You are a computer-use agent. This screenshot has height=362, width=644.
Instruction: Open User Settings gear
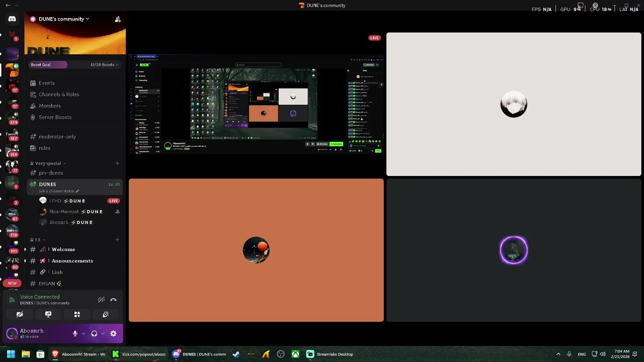tap(113, 334)
